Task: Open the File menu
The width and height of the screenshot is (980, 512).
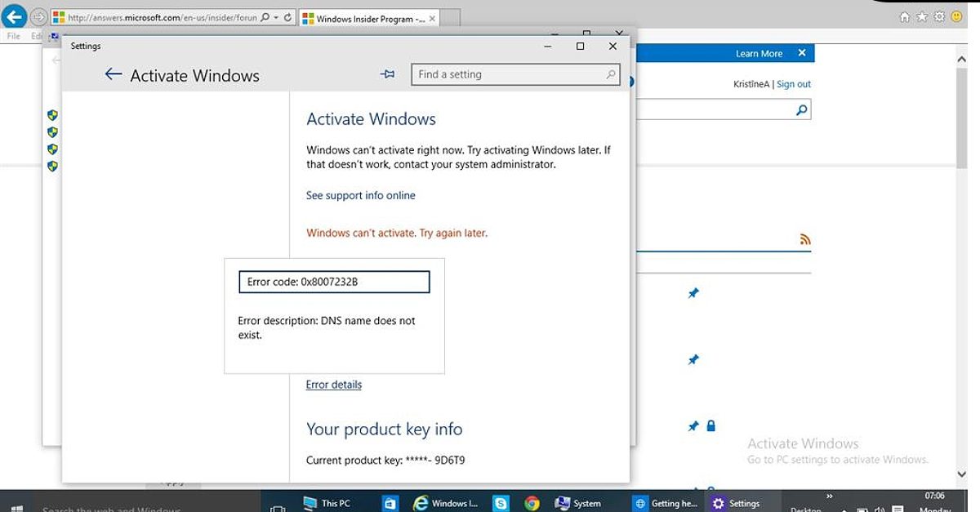Action: point(14,36)
